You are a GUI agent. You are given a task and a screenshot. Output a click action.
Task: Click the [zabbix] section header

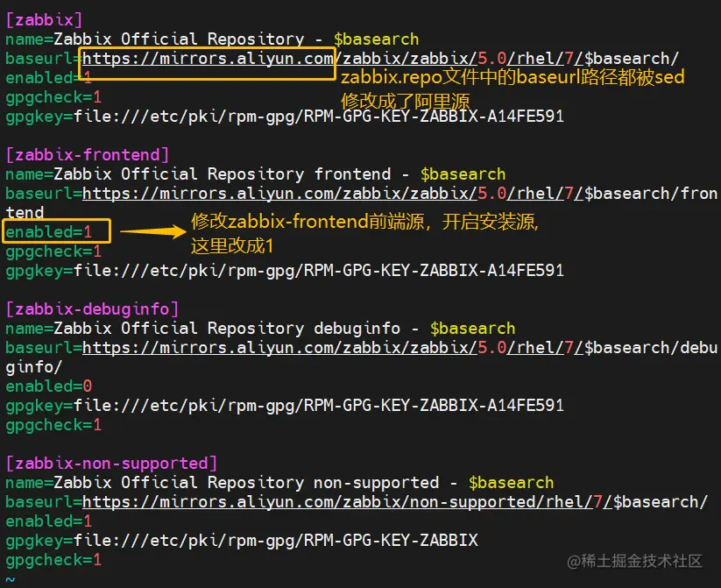(x=44, y=20)
